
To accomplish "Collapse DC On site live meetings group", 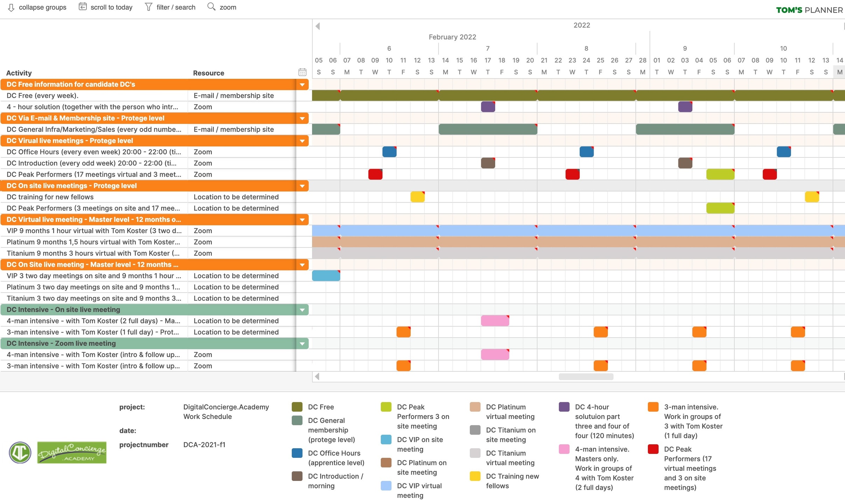I will pyautogui.click(x=302, y=186).
